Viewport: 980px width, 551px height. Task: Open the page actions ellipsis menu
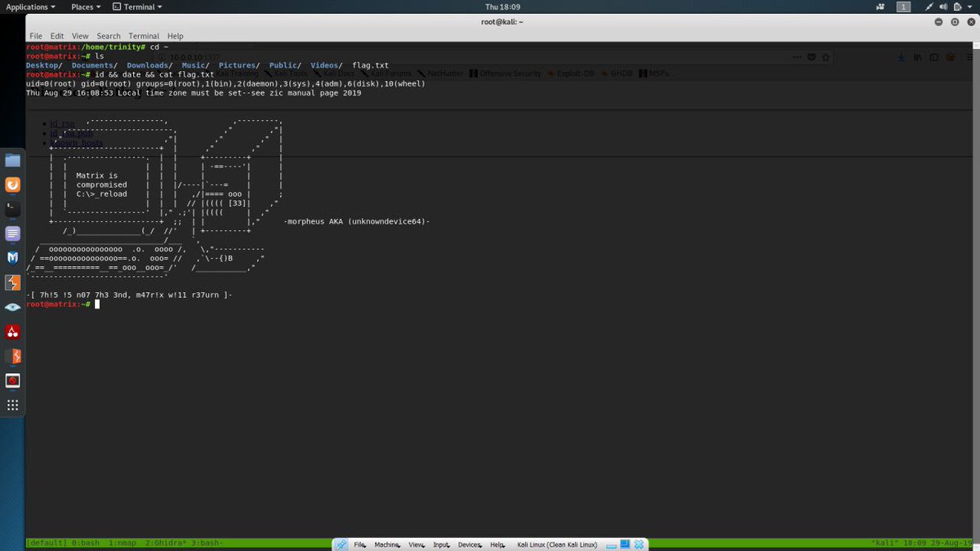tap(797, 57)
